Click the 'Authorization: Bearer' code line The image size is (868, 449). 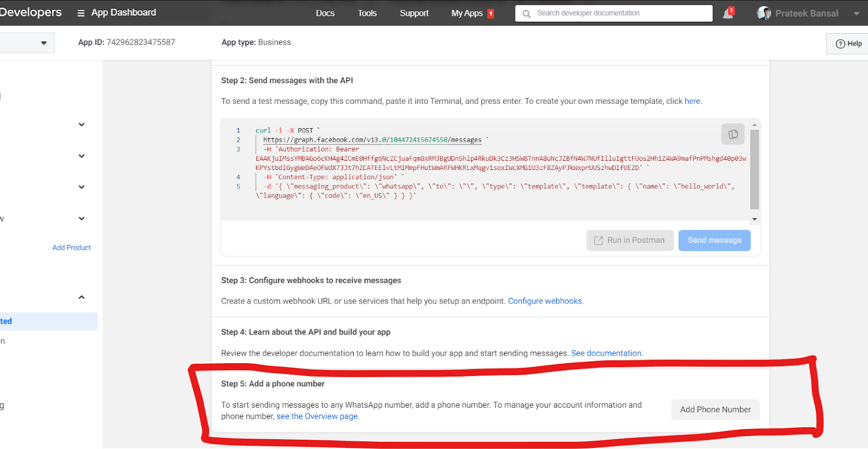pos(311,149)
